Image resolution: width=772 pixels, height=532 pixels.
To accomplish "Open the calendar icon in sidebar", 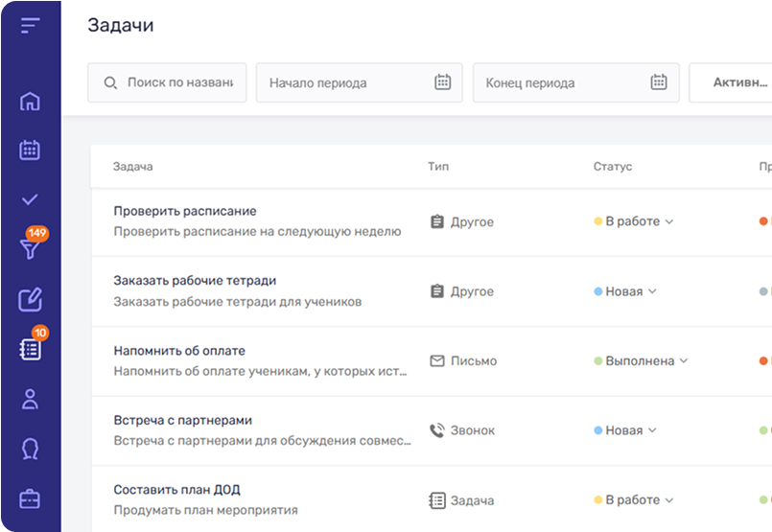I will (30, 150).
